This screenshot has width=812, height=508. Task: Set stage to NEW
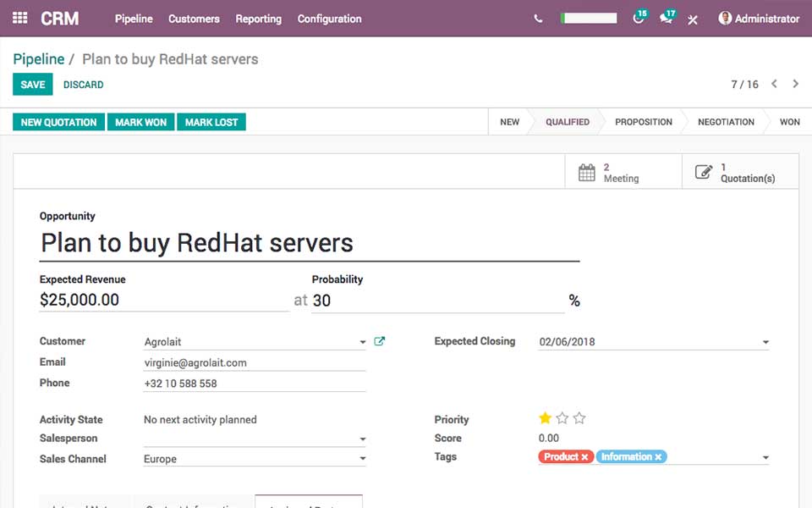point(509,122)
